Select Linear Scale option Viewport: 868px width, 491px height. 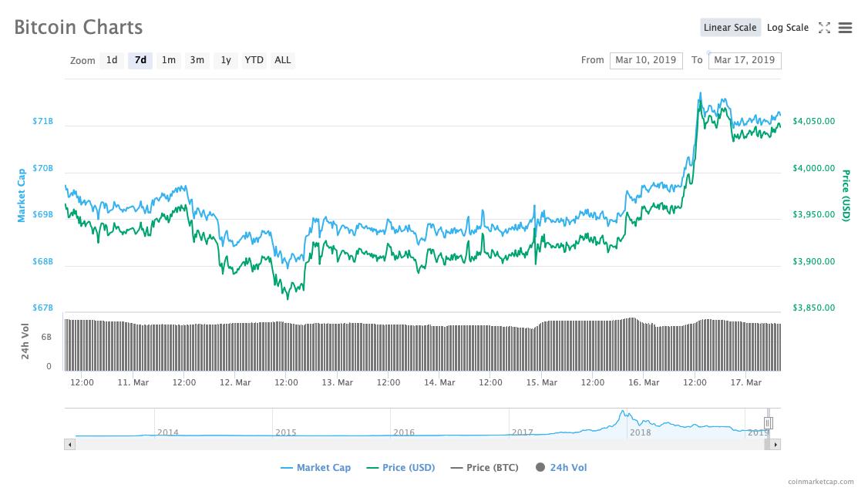point(730,28)
